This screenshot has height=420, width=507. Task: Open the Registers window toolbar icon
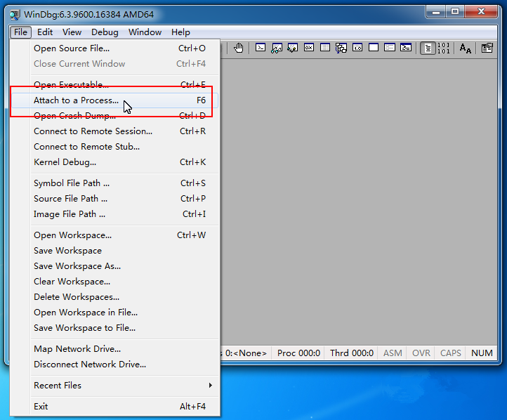[x=309, y=48]
